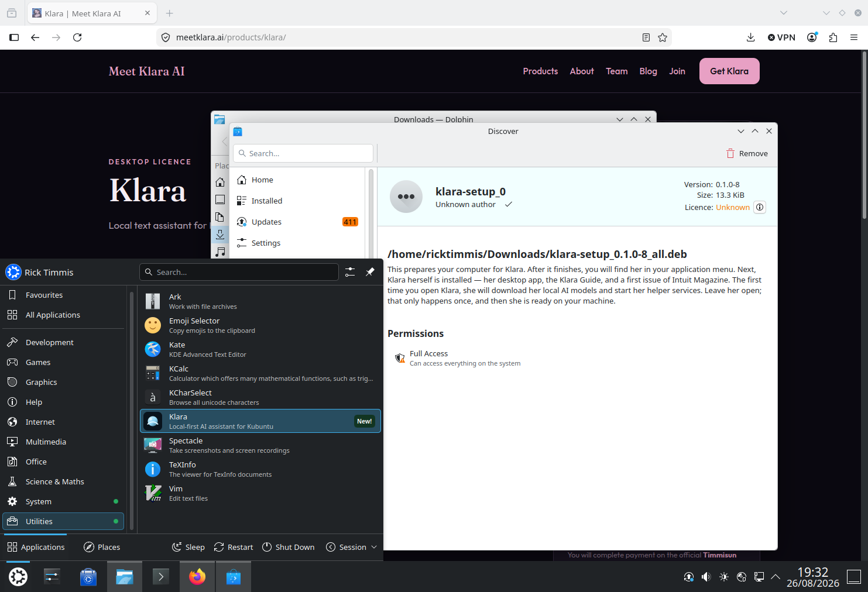Select Development category
The width and height of the screenshot is (868, 592).
[63, 342]
